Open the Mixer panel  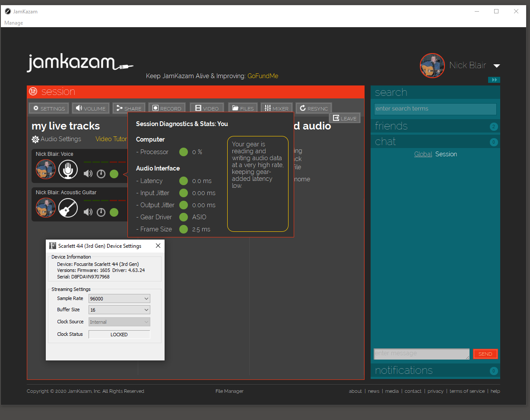pyautogui.click(x=276, y=108)
